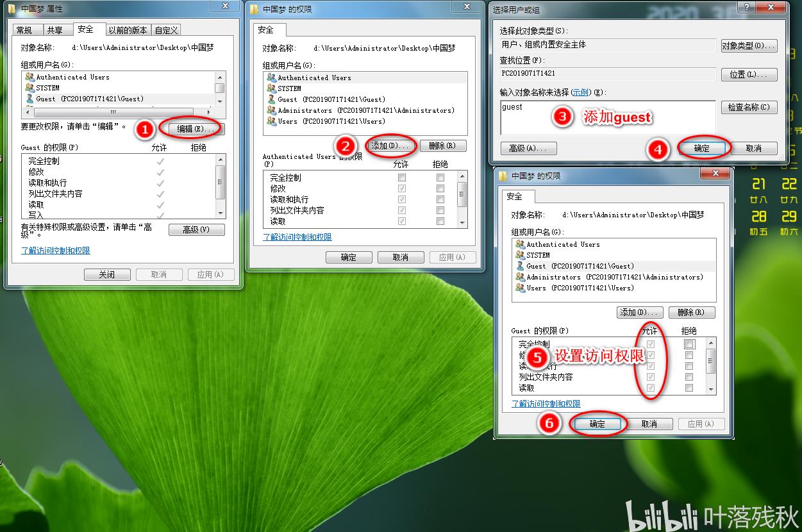This screenshot has width=802, height=532.
Task: Click the help question mark in 选择用户或组
Action: coord(746,6)
